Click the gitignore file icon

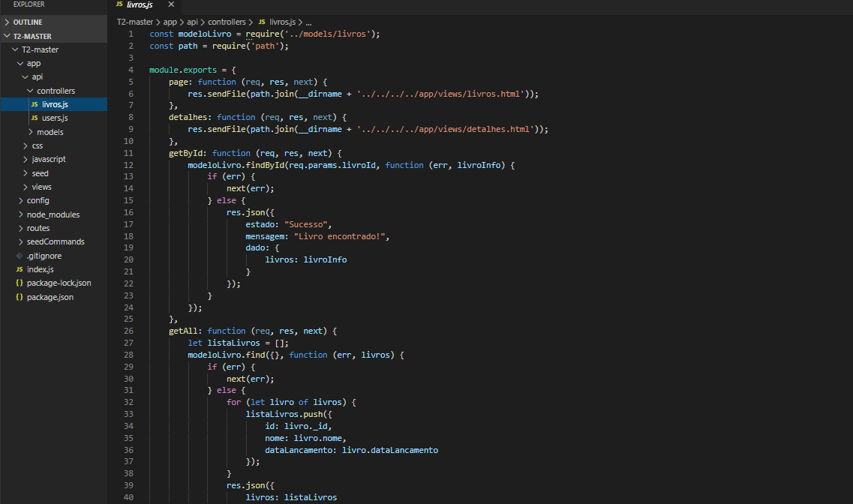(20, 255)
